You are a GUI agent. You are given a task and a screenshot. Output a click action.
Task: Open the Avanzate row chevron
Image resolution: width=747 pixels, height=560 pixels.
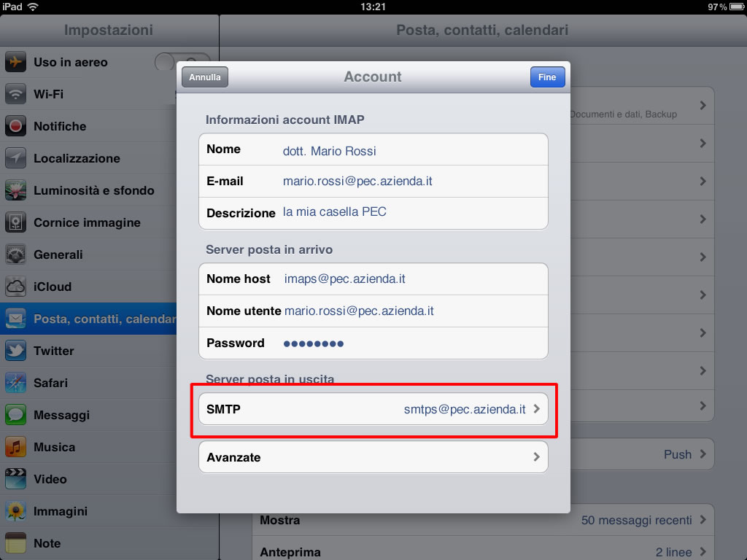[536, 457]
